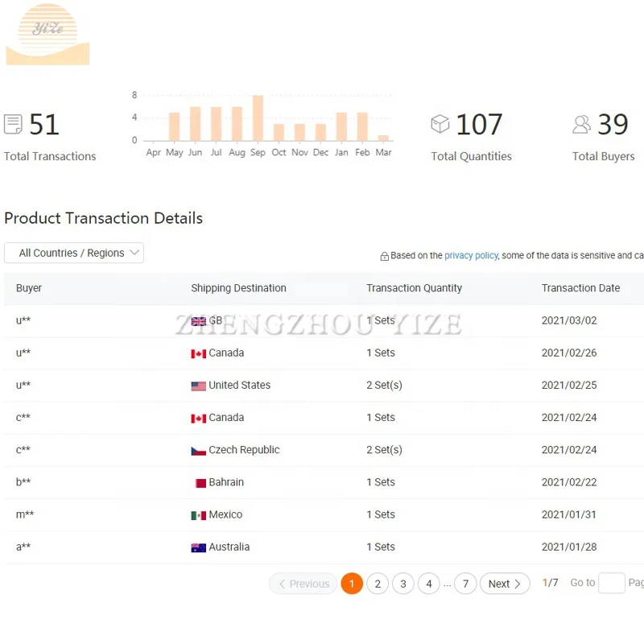The width and height of the screenshot is (644, 644).
Task: Go to page 3 of transactions
Action: (x=403, y=584)
